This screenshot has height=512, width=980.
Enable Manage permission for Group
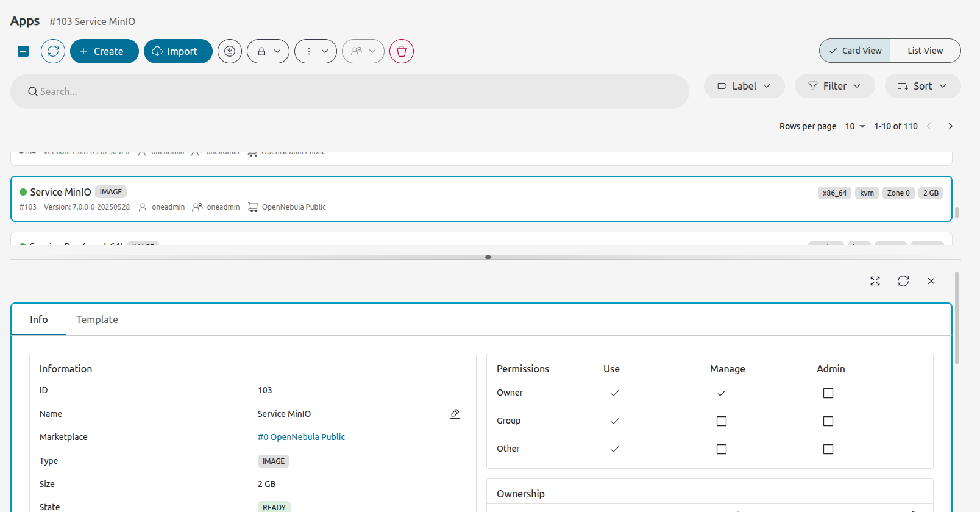722,421
